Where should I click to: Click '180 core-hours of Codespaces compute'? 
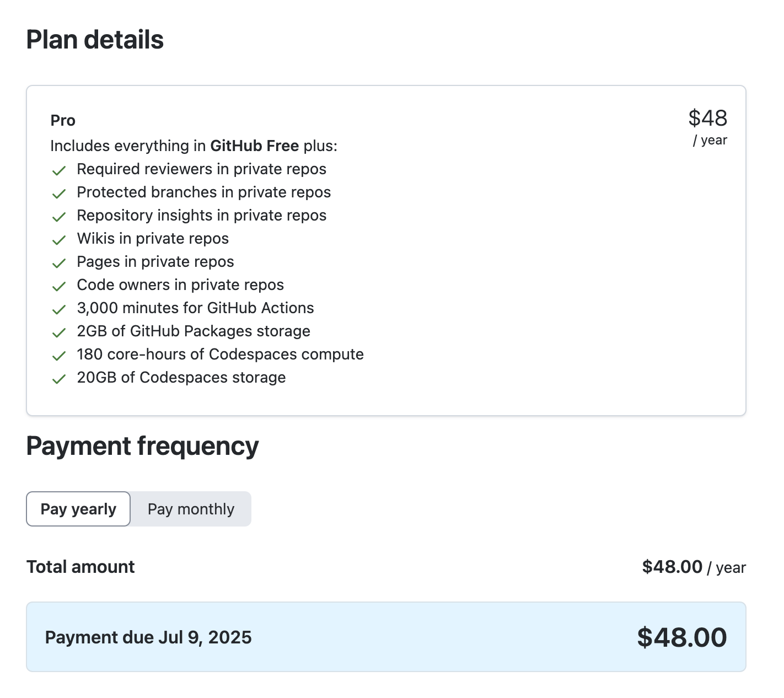pyautogui.click(x=221, y=355)
